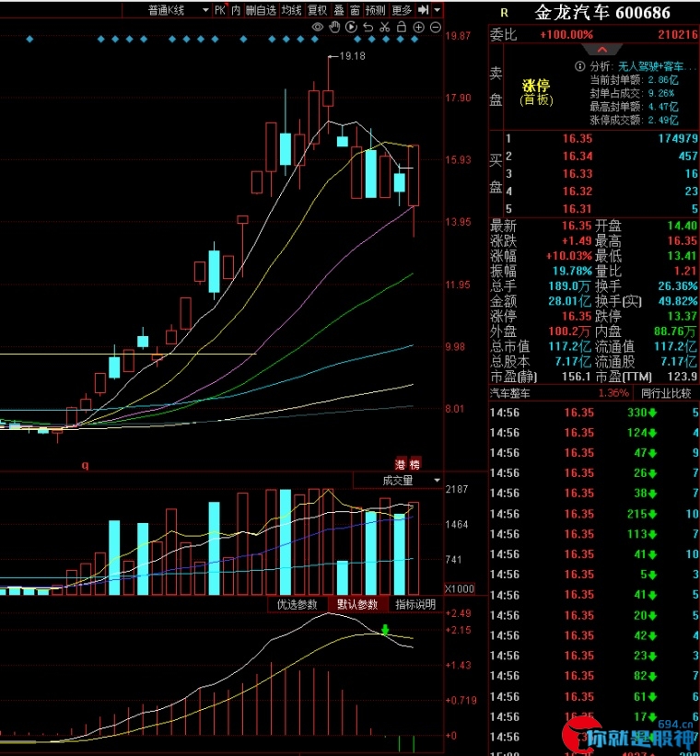Viewport: 700px width, 756px height.
Task: Click the info icon beside 分析
Action: [x=580, y=66]
